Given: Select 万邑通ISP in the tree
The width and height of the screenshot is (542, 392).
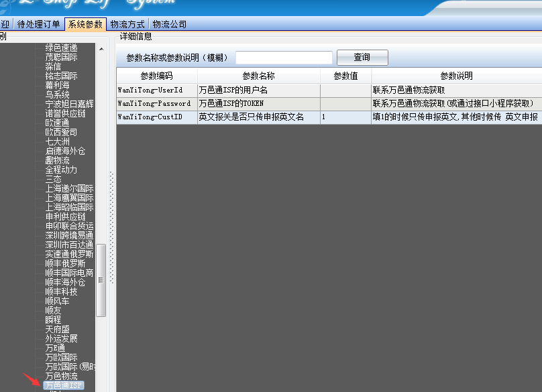Looking at the screenshot, I should (64, 386).
